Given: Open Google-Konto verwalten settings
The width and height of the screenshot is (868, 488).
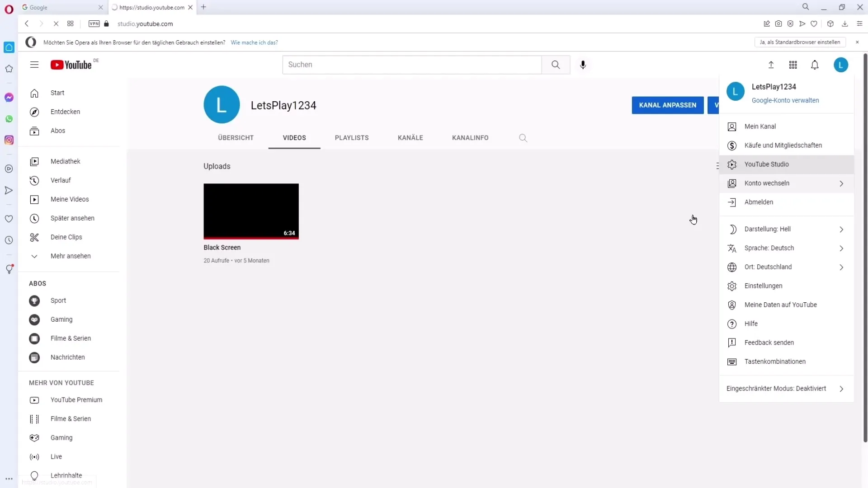Looking at the screenshot, I should [x=785, y=100].
